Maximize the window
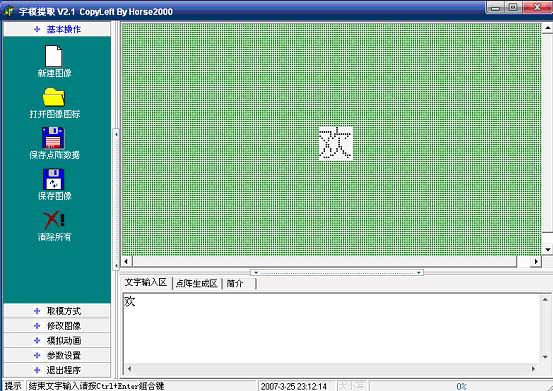The height and width of the screenshot is (391, 553). point(513,8)
